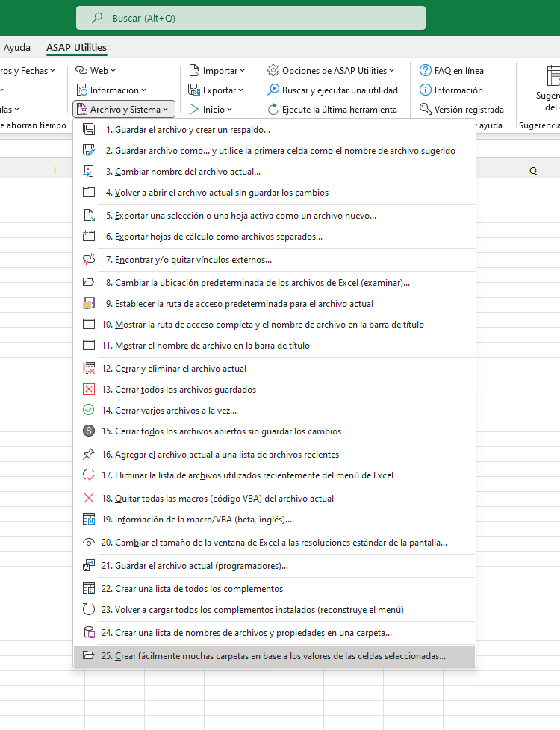Image resolution: width=560 pixels, height=730 pixels.
Task: Expand the Inicio dropdown
Action: [x=210, y=110]
